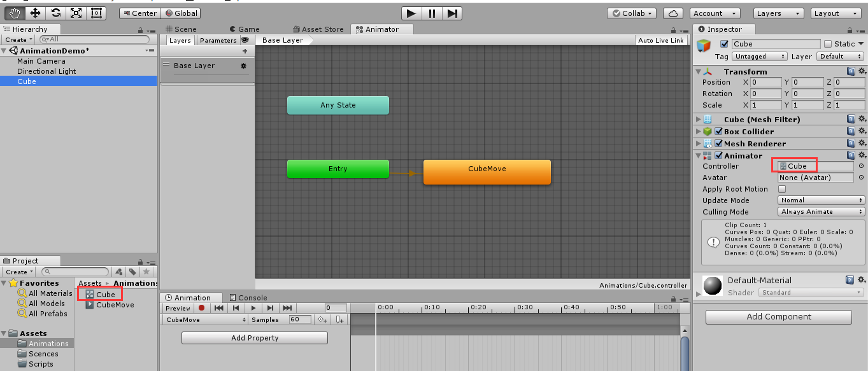Viewport: 868px width, 371px height.
Task: Open the Layers dropdown
Action: click(779, 13)
